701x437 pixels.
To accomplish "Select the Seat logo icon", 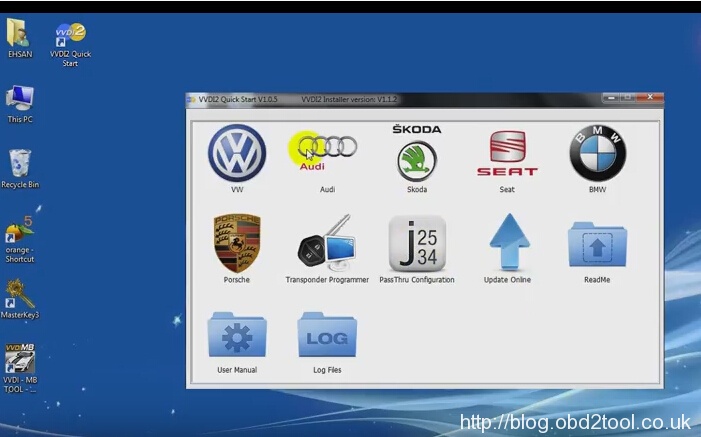I will coord(507,153).
